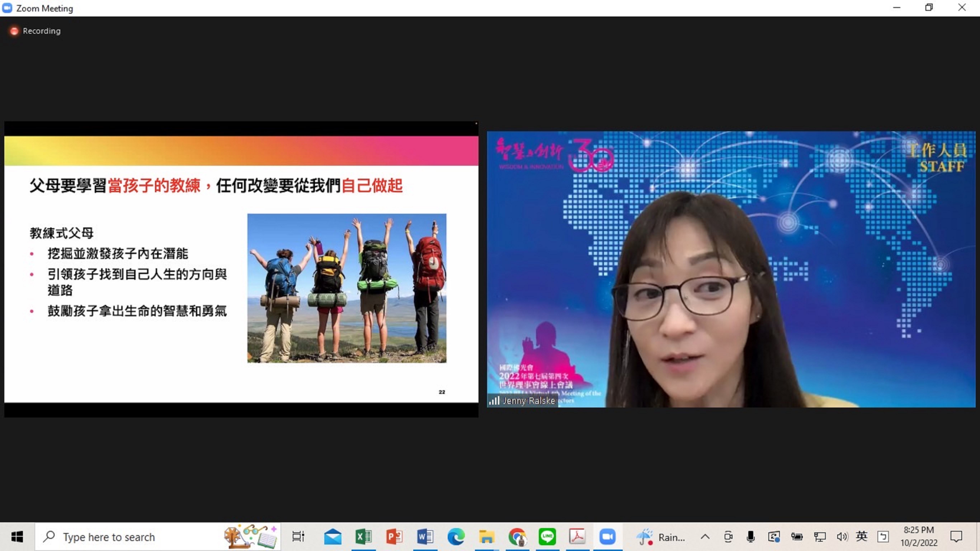Select the shared presentation slide 22
This screenshot has height=551, width=980.
pos(241,269)
